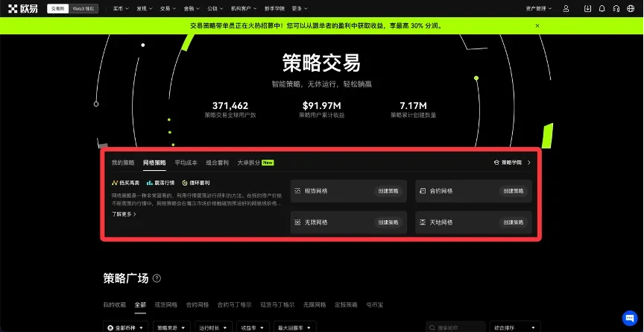Screen dimensions: 644x332
Task: Click the download app icon
Action: (x=588, y=9)
